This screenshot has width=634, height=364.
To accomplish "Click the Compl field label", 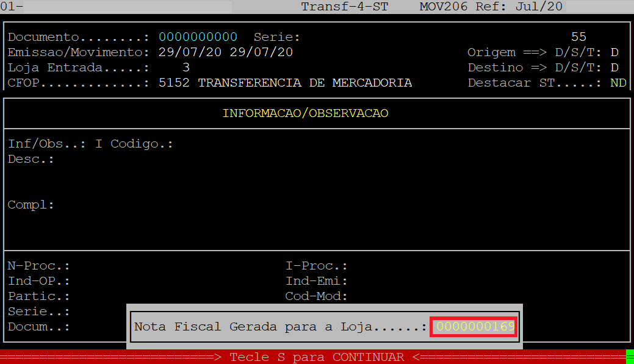I will point(31,205).
